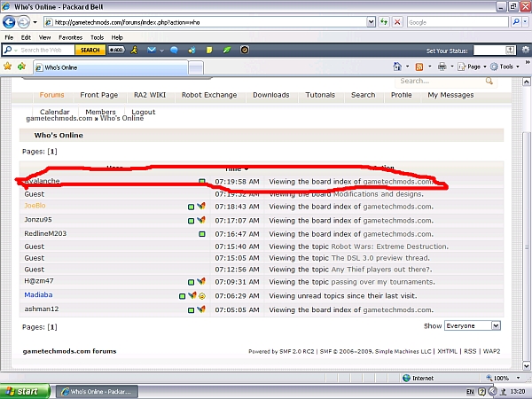Click the online status icon for Avalanche

pyautogui.click(x=202, y=182)
